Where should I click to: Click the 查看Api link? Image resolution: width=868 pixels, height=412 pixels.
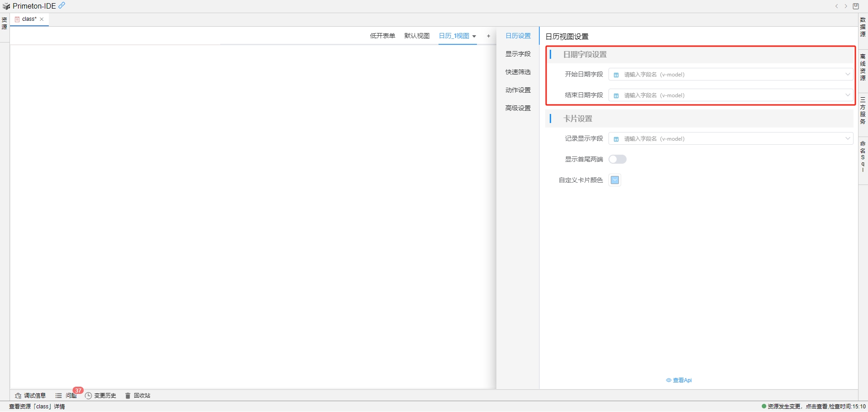pos(679,380)
